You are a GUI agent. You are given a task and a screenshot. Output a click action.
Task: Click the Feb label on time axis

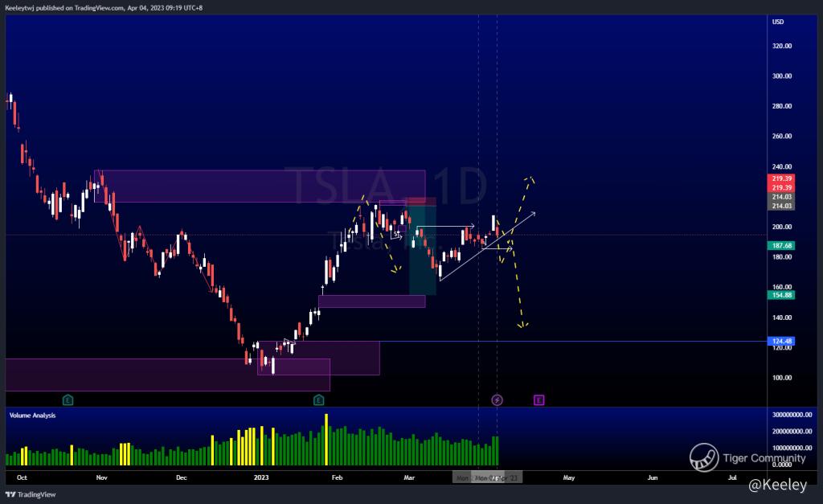(337, 477)
